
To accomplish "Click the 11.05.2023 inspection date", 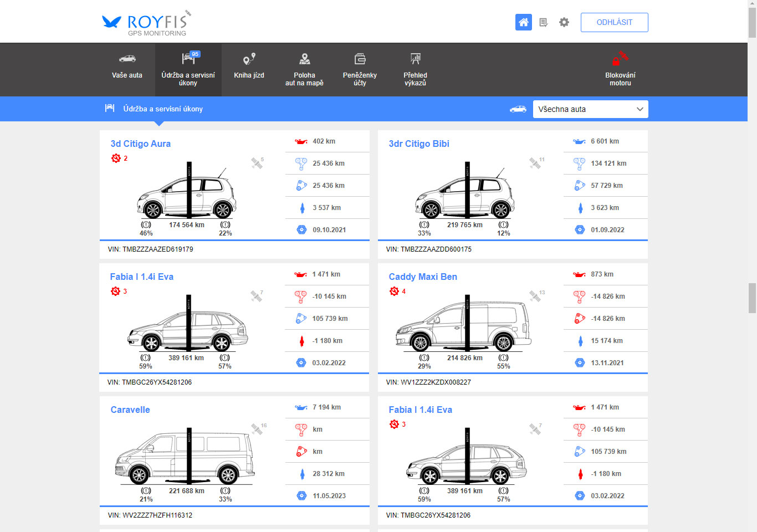I will (x=329, y=496).
